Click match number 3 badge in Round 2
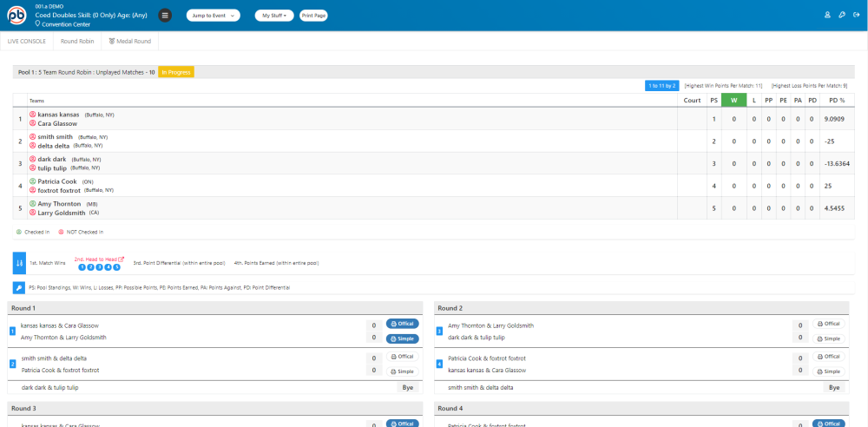This screenshot has height=427, width=868. 439,332
